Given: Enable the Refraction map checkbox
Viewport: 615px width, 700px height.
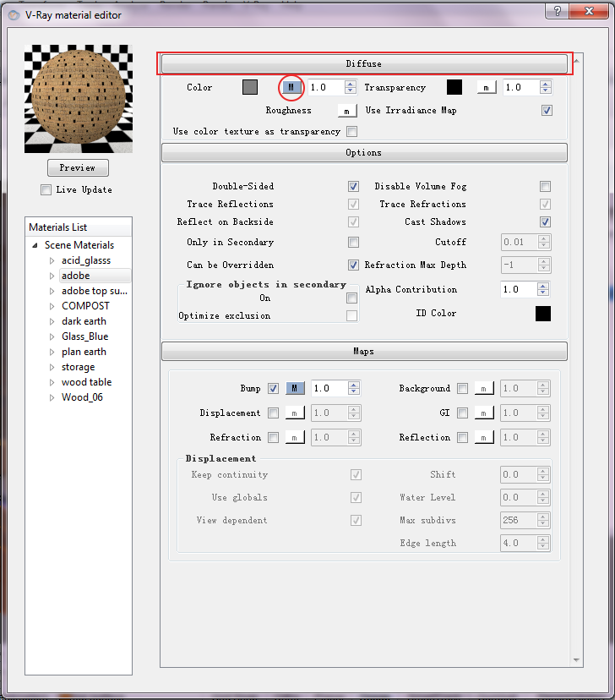Looking at the screenshot, I should [274, 438].
